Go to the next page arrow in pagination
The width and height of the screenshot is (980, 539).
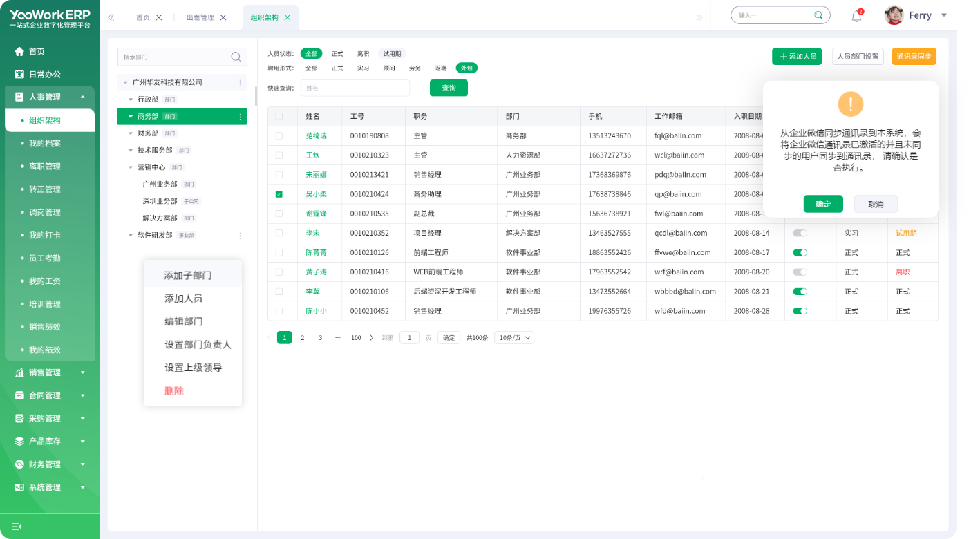pyautogui.click(x=371, y=338)
